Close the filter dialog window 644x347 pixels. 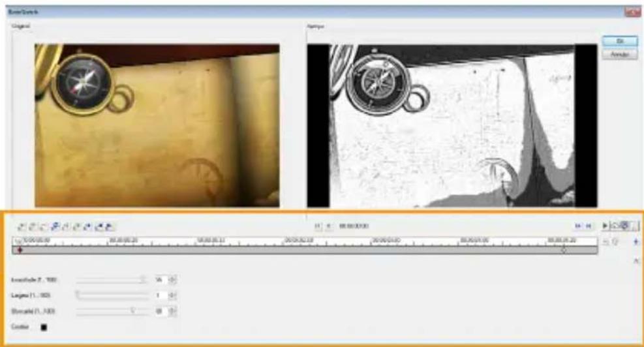pos(632,12)
